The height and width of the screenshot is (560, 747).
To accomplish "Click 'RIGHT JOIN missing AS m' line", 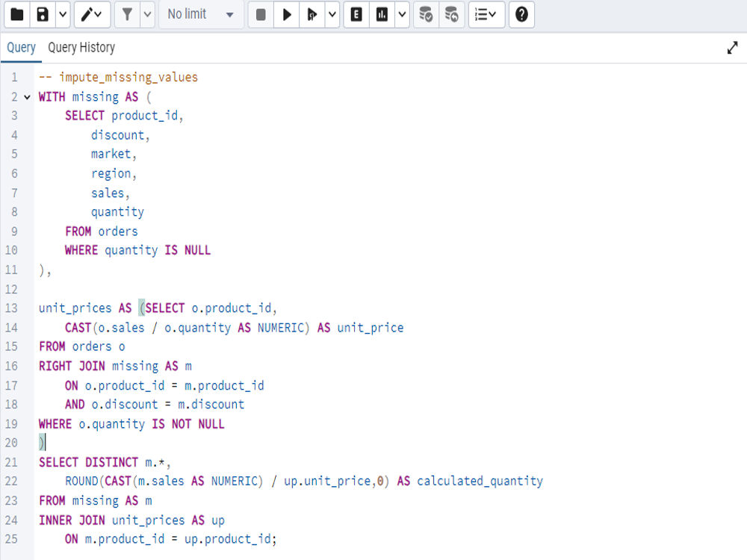I will pos(115,366).
